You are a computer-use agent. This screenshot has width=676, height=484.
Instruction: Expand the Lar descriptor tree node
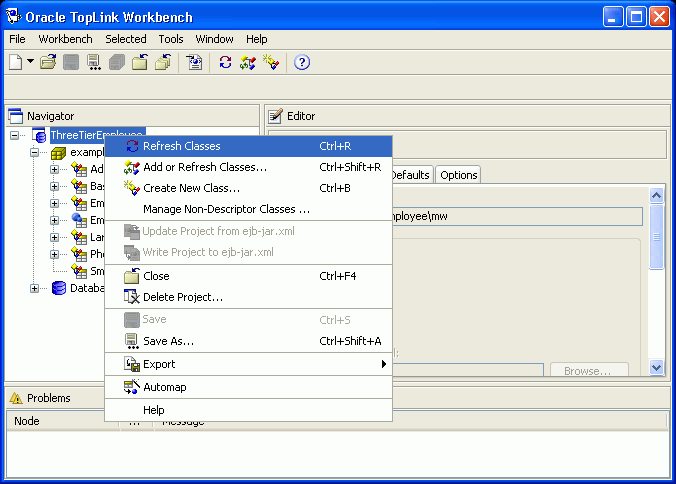point(54,237)
